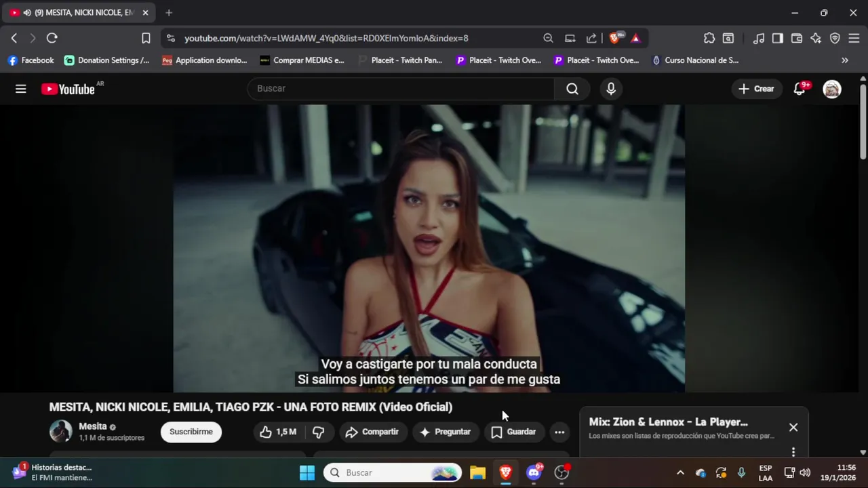Open the tab search icon in toolbar
The image size is (868, 488).
click(728, 38)
